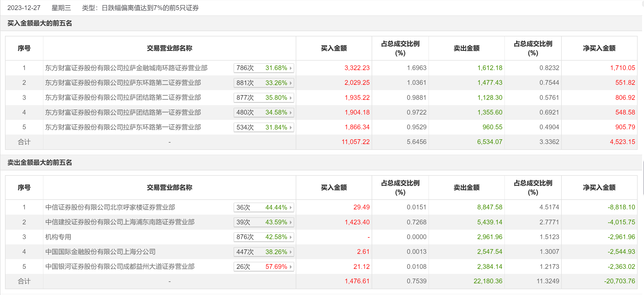
Task: Select 机构专用 seat name
Action: 58,237
